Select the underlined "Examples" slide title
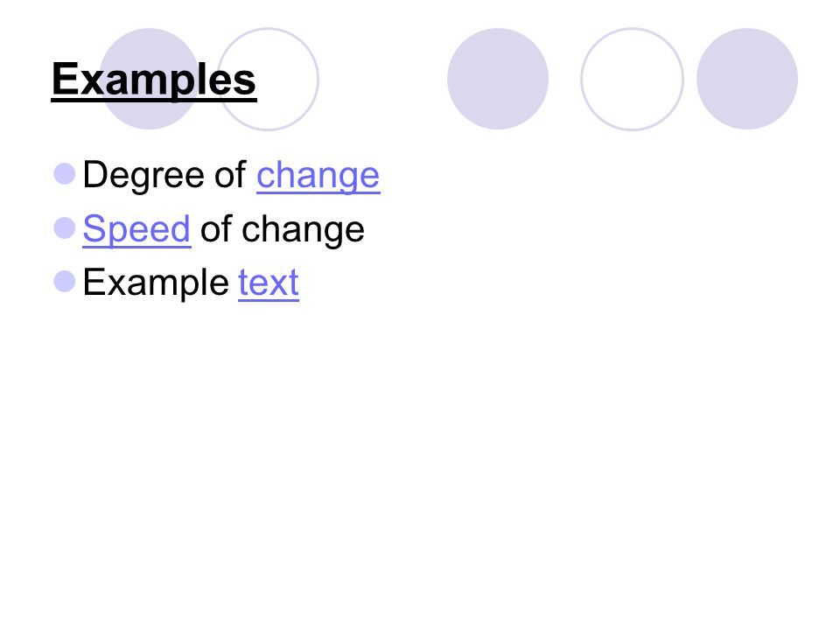 click(x=154, y=80)
